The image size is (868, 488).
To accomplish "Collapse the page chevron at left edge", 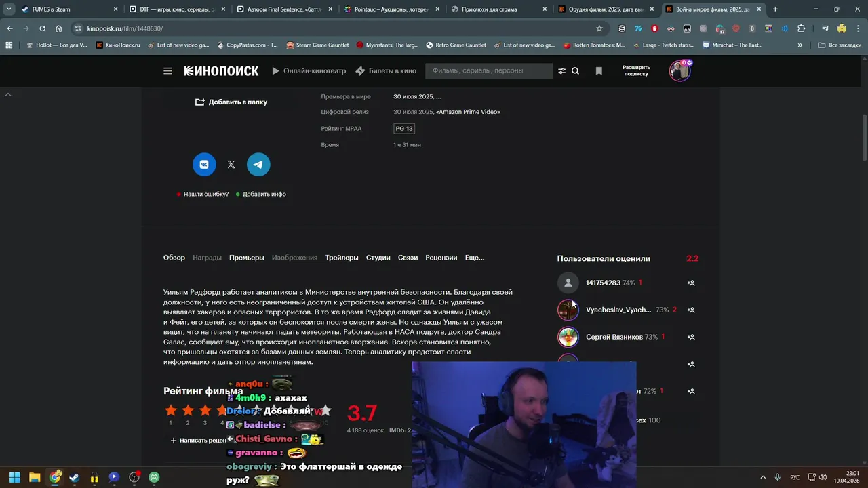I will [8, 94].
